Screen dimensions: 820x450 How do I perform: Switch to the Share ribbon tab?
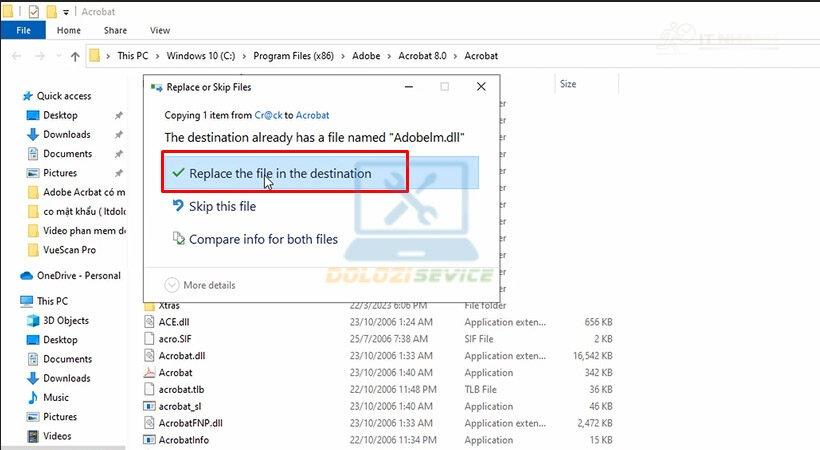click(115, 30)
